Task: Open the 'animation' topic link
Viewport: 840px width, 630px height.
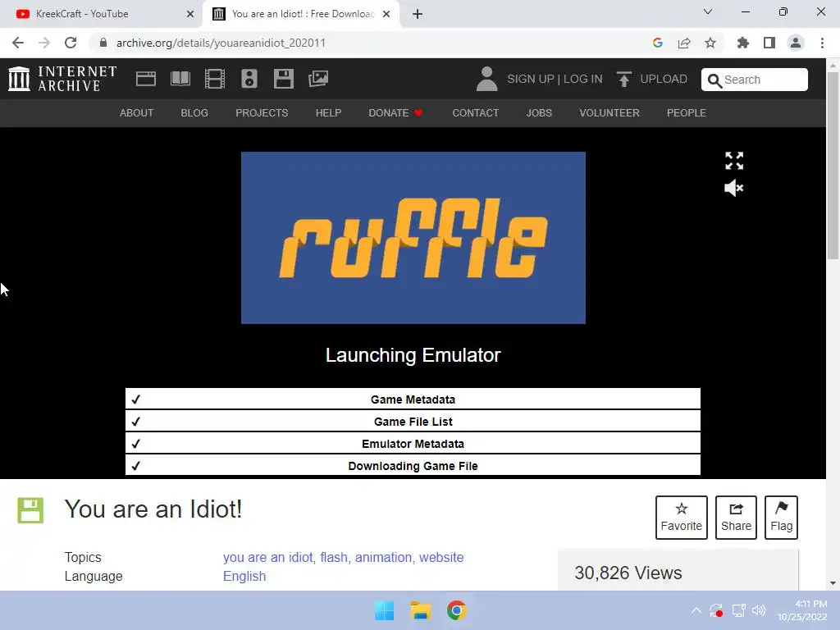Action: pyautogui.click(x=384, y=557)
